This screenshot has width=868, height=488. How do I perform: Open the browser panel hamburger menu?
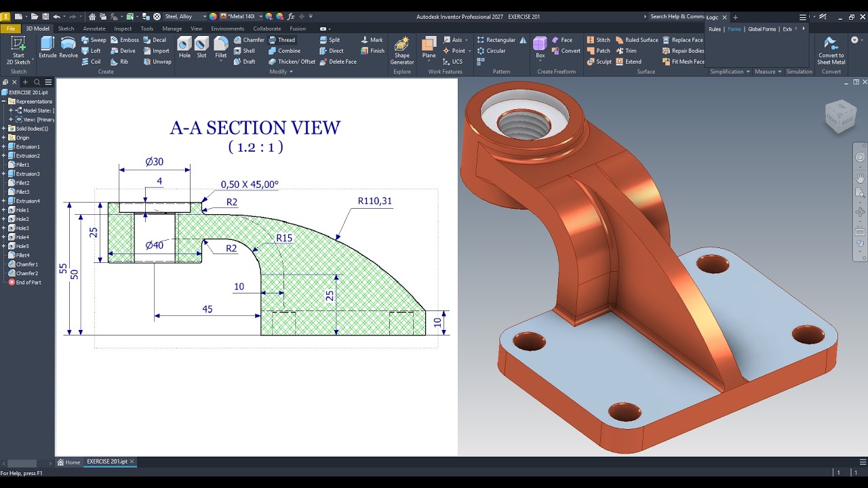[48, 82]
